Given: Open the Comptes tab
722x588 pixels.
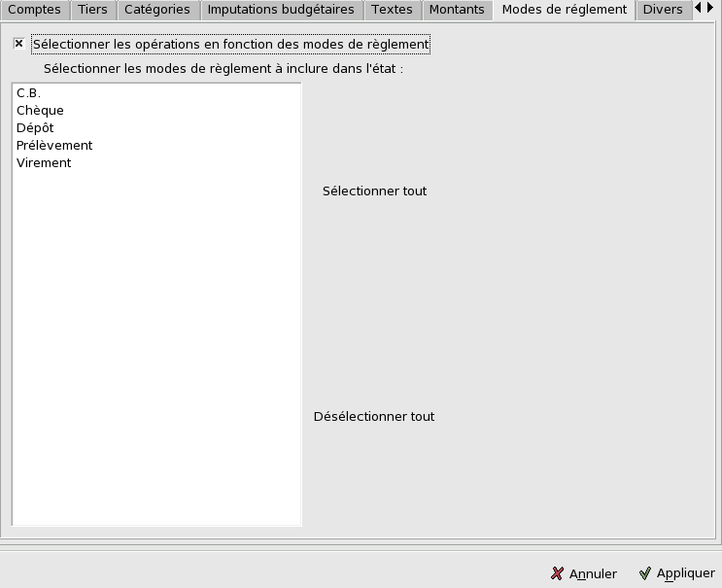Looking at the screenshot, I should click(x=35, y=10).
